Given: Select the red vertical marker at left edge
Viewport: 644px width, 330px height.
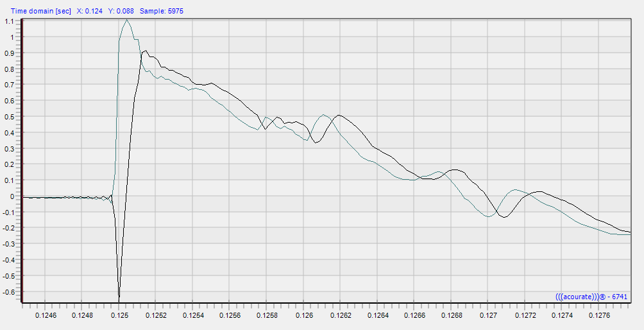Looking at the screenshot, I should coord(22,161).
